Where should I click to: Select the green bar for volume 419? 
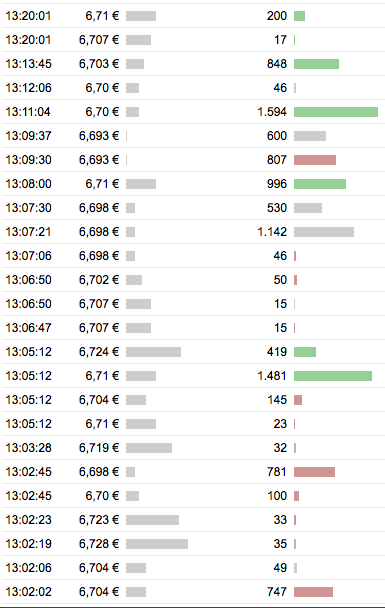coord(305,352)
